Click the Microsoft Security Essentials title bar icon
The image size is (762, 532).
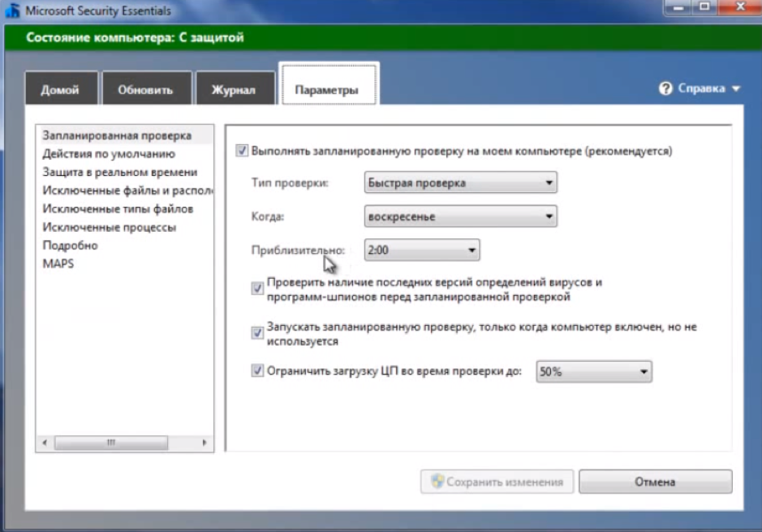point(11,11)
